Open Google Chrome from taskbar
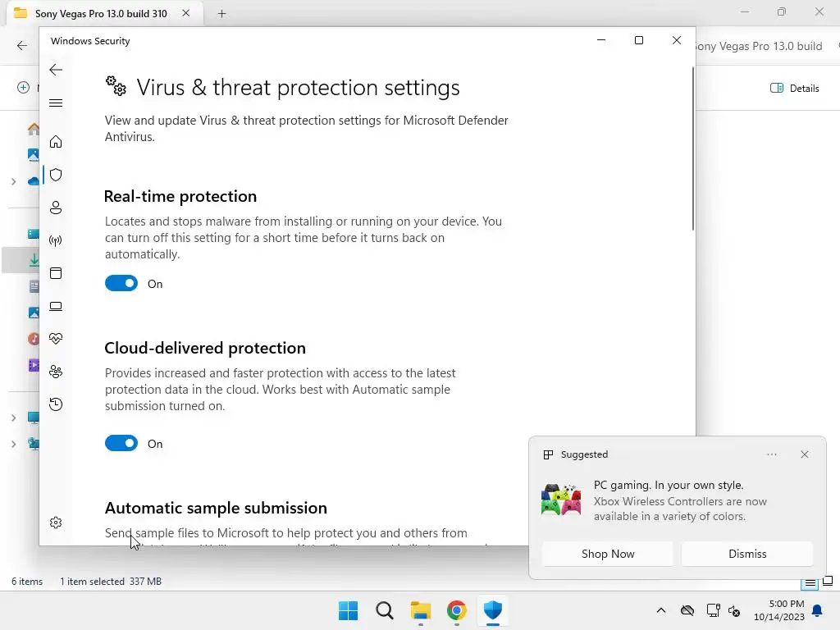The height and width of the screenshot is (630, 840). [456, 610]
